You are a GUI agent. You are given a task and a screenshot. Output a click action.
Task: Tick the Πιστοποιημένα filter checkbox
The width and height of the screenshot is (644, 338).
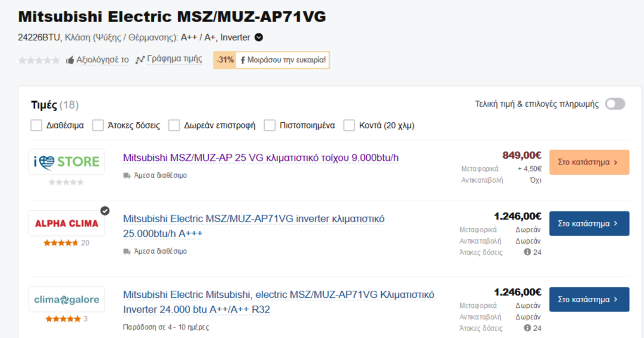point(270,125)
